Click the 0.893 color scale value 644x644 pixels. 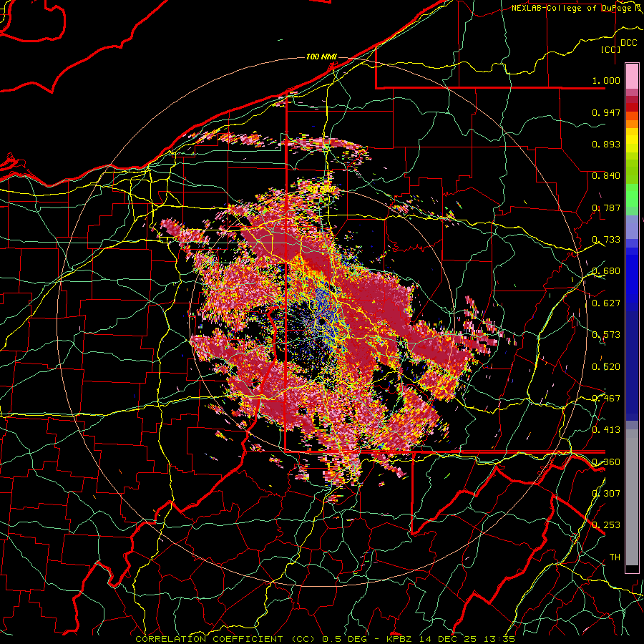point(606,144)
